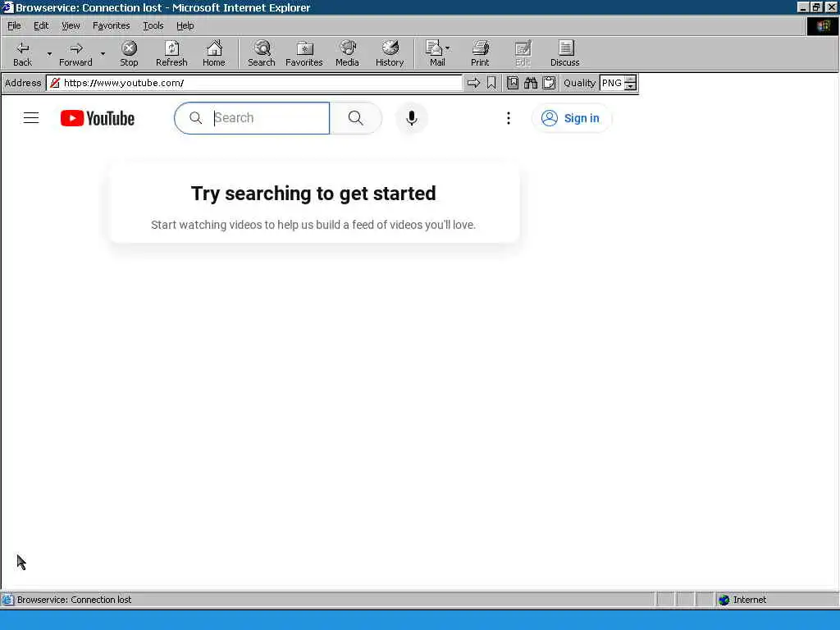
Task: Print the page via Print icon
Action: [x=480, y=53]
